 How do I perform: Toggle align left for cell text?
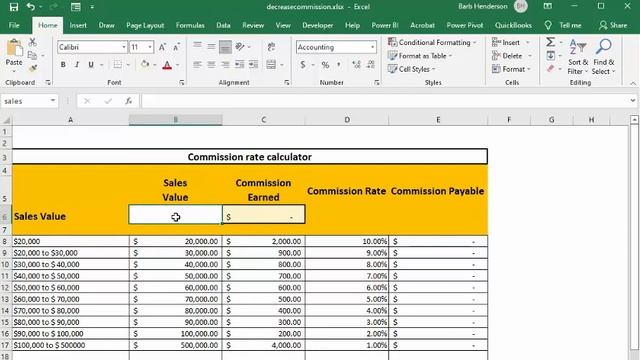197,64
